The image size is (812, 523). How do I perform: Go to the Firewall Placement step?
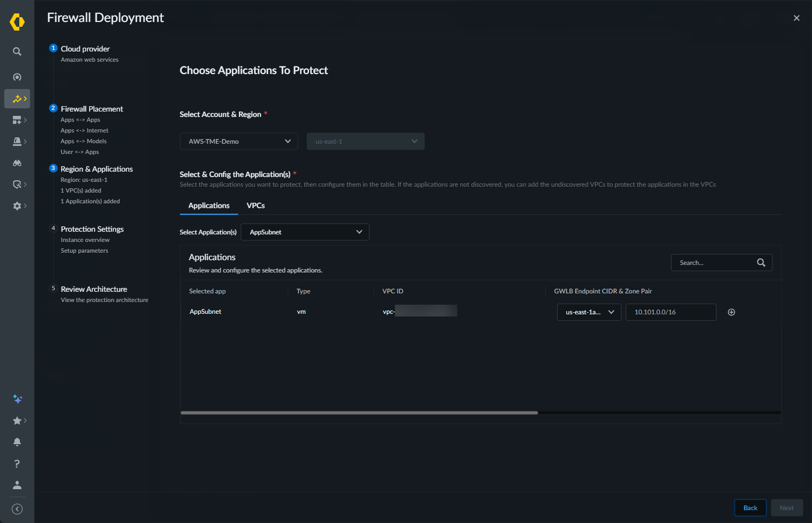coord(92,109)
